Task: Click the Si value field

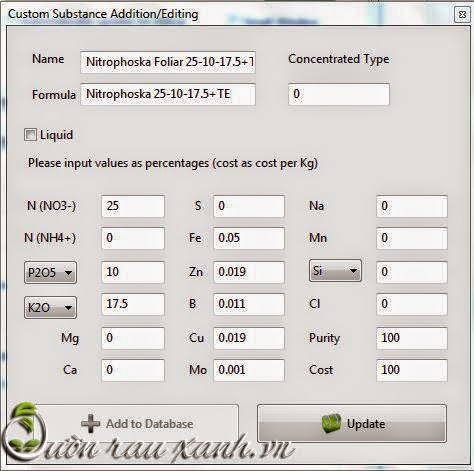Action: pos(412,272)
